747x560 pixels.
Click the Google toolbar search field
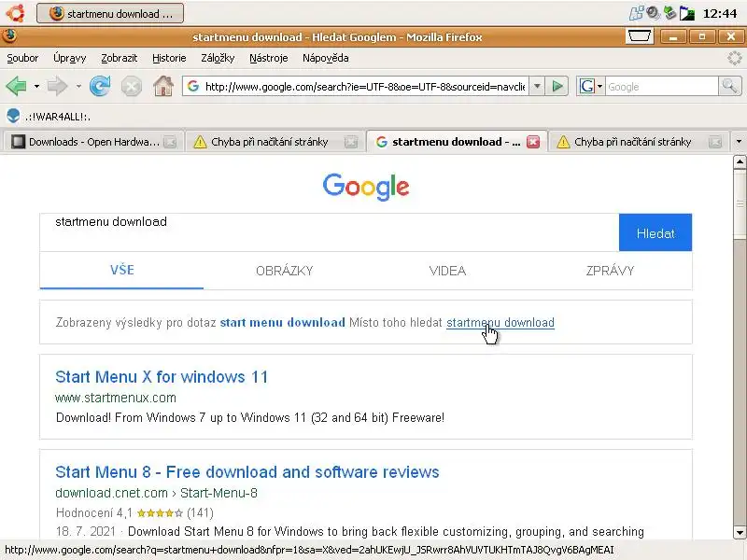pos(661,86)
